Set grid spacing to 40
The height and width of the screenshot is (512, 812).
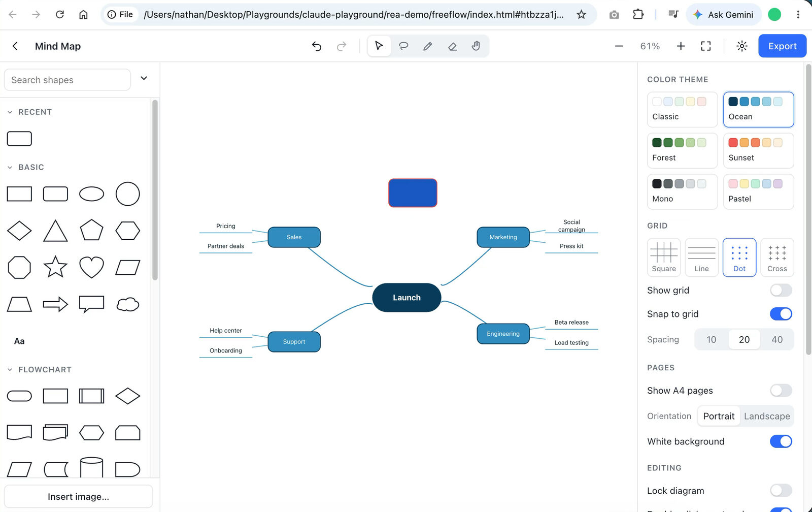[777, 339]
